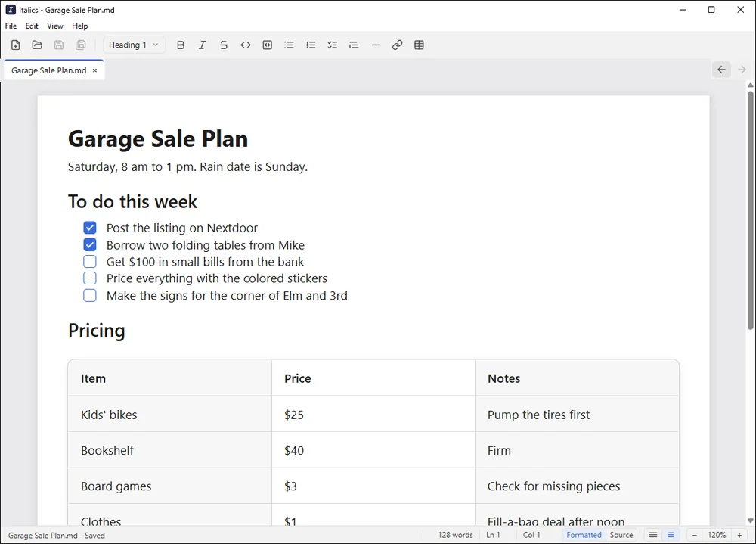Insert a bulleted list
The width and height of the screenshot is (756, 544).
[289, 45]
